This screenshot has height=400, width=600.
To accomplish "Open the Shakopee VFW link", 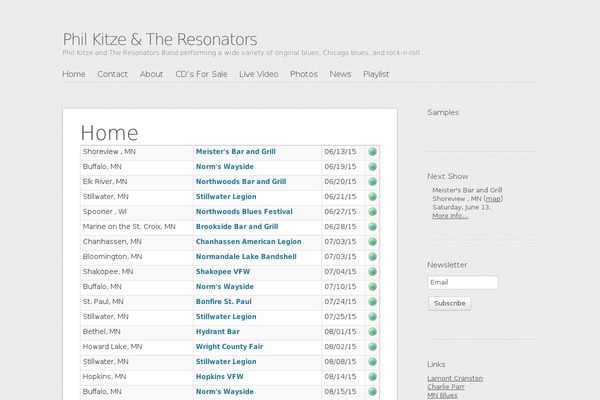I will (x=223, y=271).
